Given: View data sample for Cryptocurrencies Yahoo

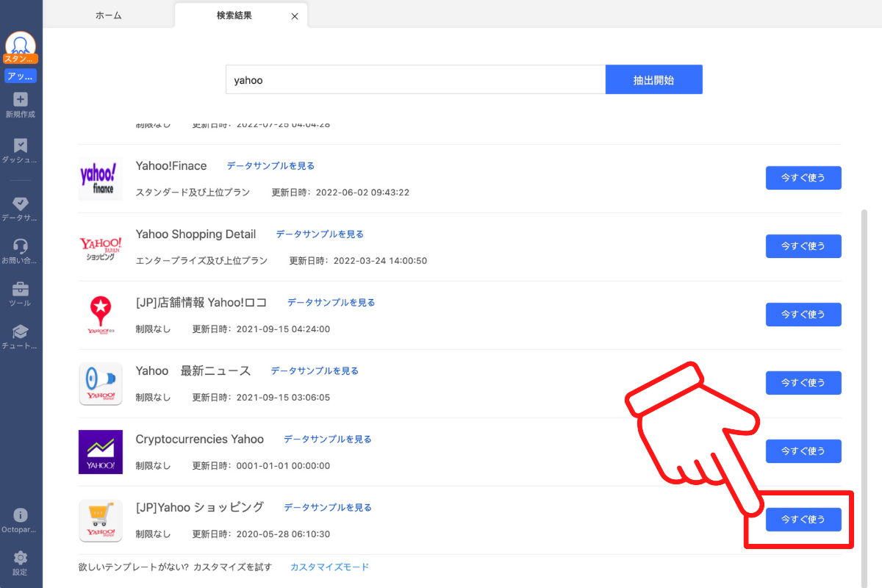Looking at the screenshot, I should pyautogui.click(x=328, y=440).
